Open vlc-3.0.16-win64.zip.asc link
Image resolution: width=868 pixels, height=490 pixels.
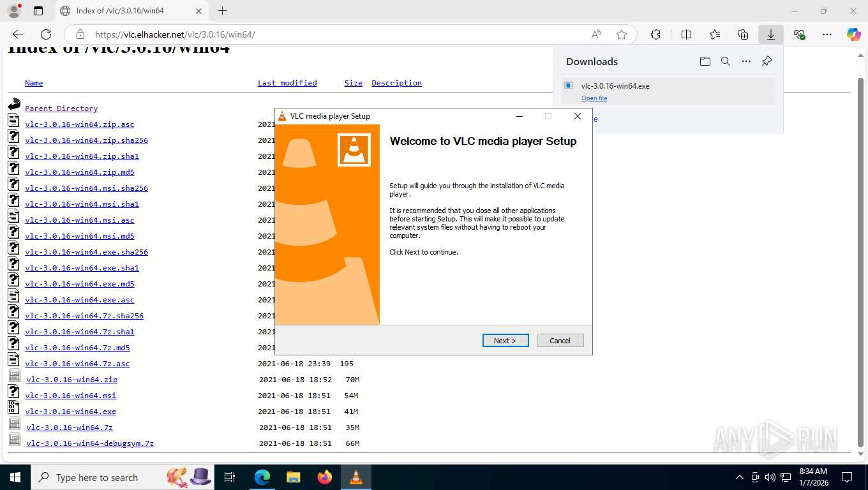point(80,124)
